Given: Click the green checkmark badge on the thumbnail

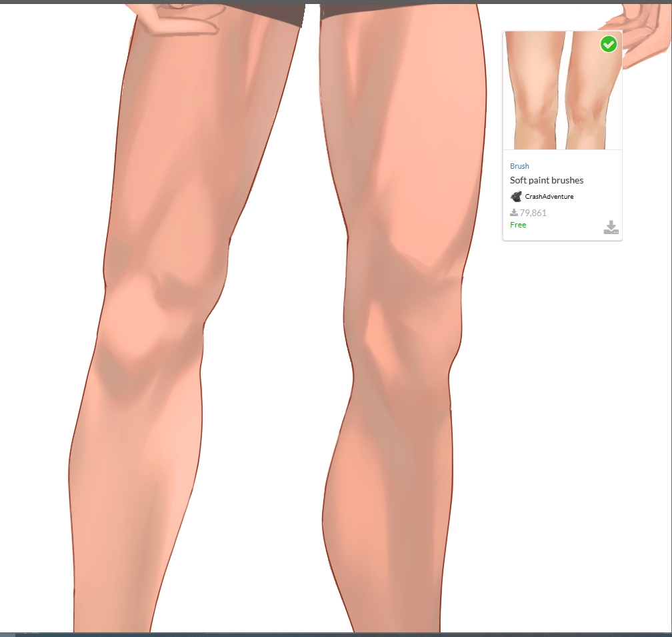Looking at the screenshot, I should coord(608,45).
